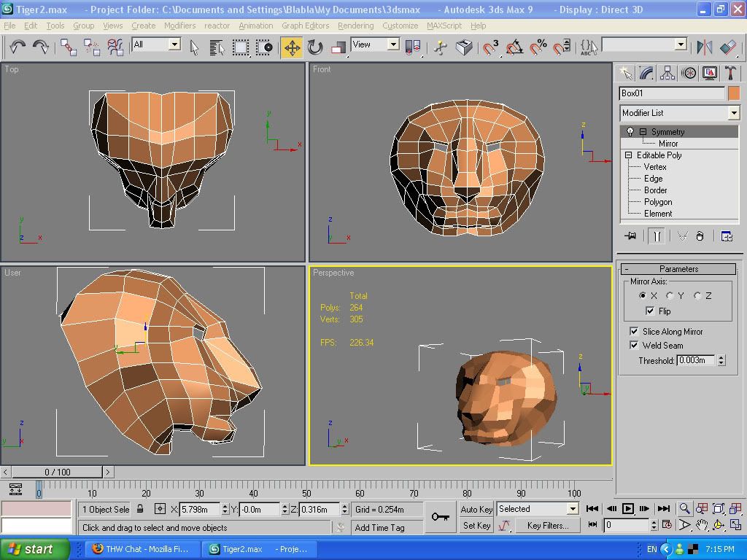Click the Windows start button
The height and width of the screenshot is (560, 747).
point(34,549)
